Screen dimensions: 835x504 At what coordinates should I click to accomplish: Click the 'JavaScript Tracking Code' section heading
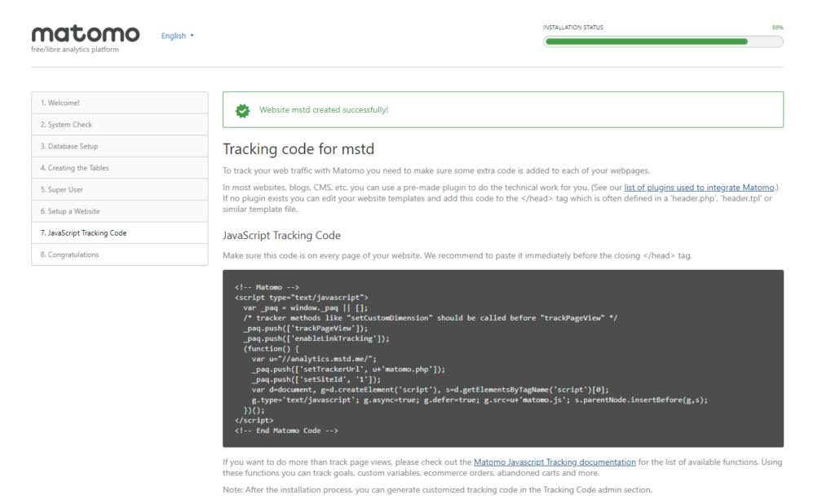point(281,236)
